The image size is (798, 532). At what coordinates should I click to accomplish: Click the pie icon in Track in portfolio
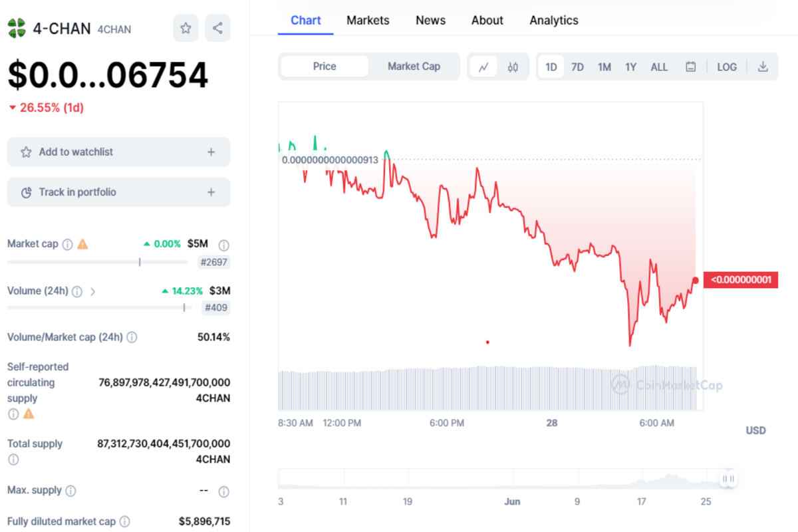(26, 193)
